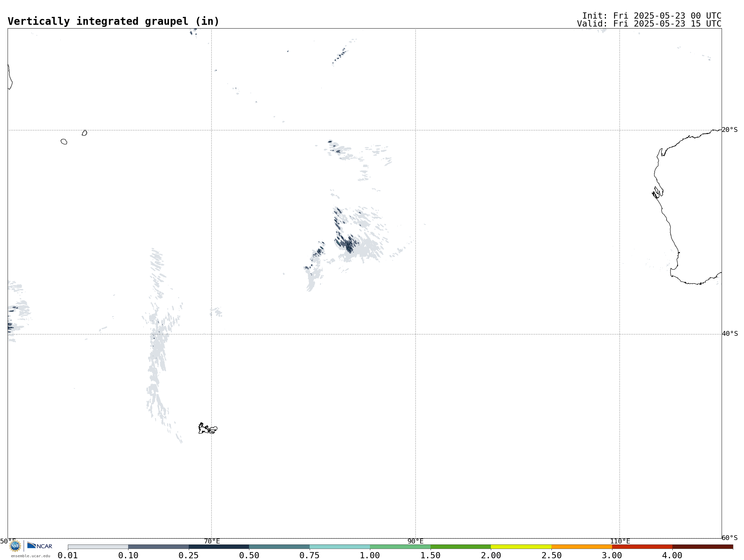
Task: Click the 50°E longitude label
Action: (8, 541)
